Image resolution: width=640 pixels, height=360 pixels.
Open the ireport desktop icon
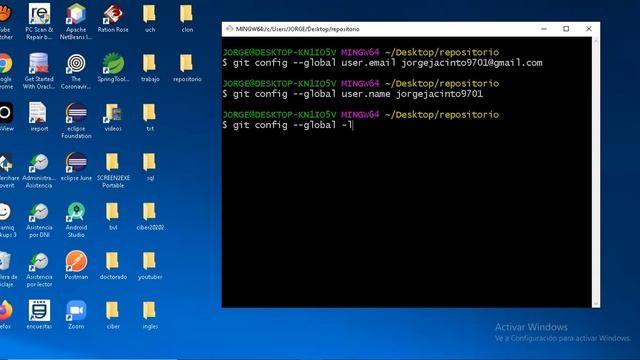(39, 117)
